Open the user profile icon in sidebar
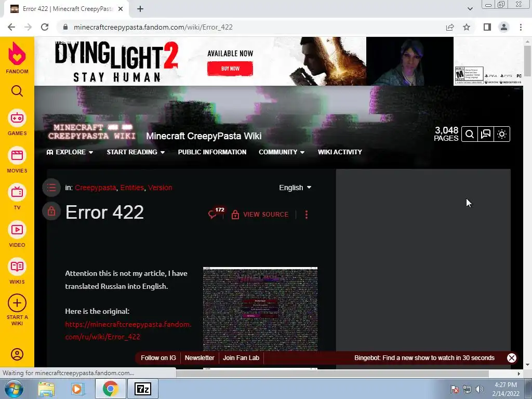The width and height of the screenshot is (532, 399). [17, 354]
